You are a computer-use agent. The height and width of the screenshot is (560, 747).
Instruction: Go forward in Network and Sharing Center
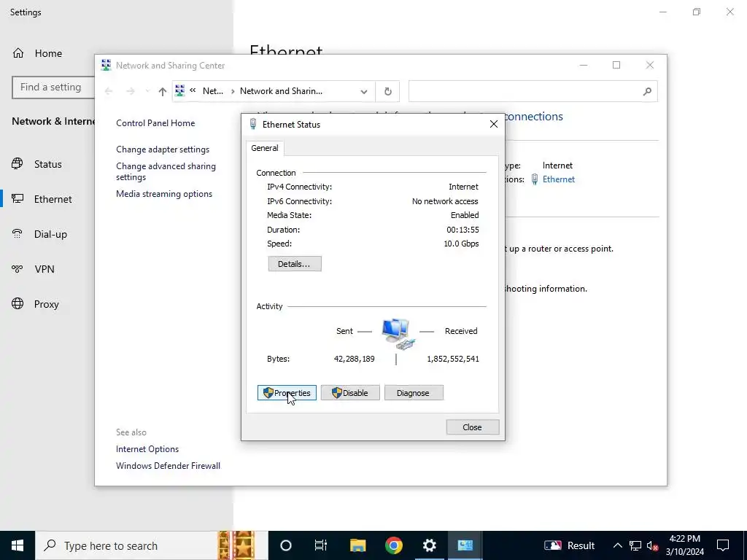[x=130, y=91]
